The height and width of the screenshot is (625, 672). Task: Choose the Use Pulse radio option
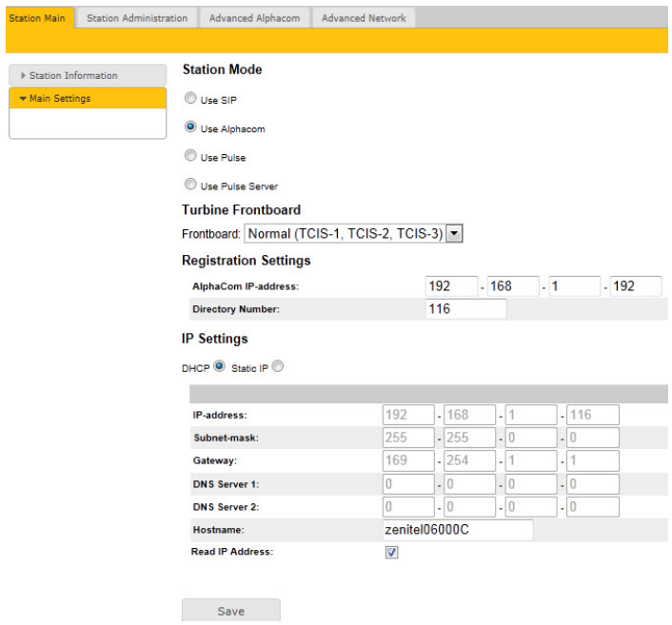(191, 156)
